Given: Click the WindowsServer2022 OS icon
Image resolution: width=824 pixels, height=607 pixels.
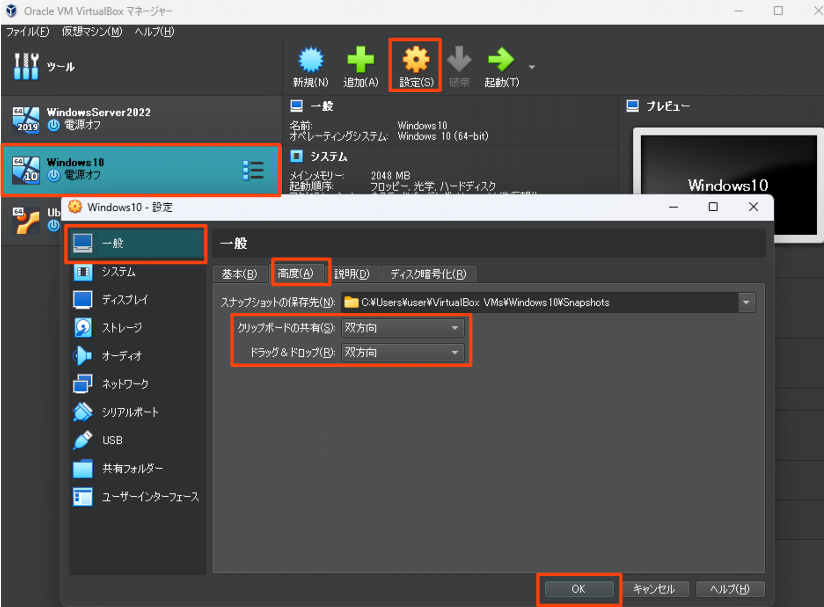Looking at the screenshot, I should 26,119.
